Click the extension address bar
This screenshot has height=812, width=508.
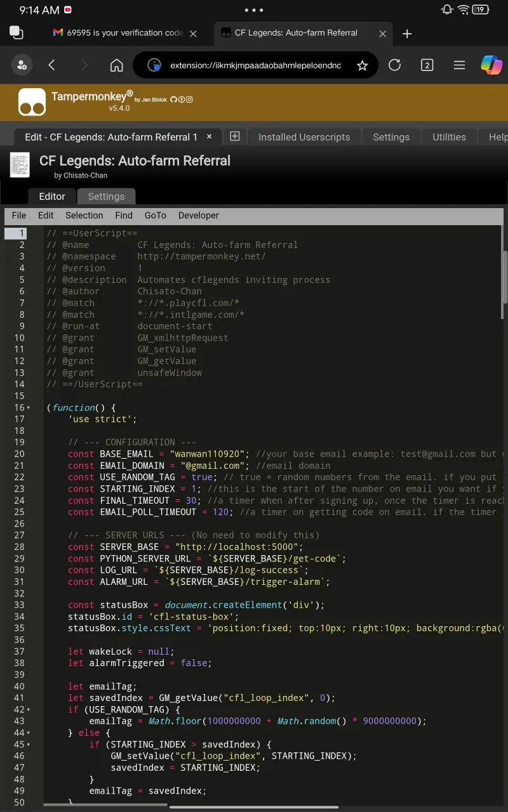255,65
